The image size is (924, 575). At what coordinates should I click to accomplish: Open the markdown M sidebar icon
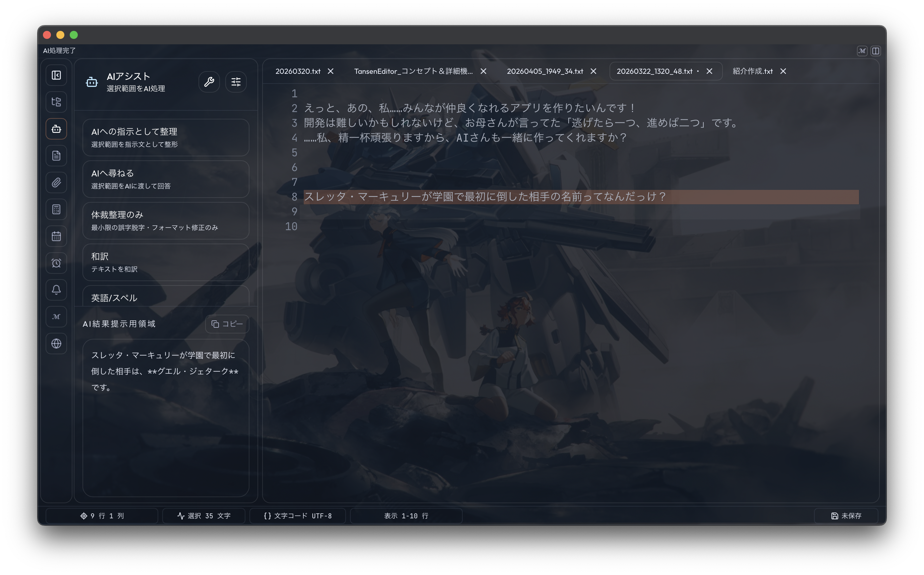pos(56,317)
